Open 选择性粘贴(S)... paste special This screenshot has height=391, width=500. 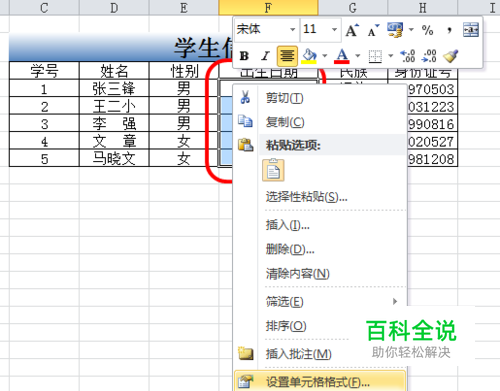pyautogui.click(x=320, y=197)
